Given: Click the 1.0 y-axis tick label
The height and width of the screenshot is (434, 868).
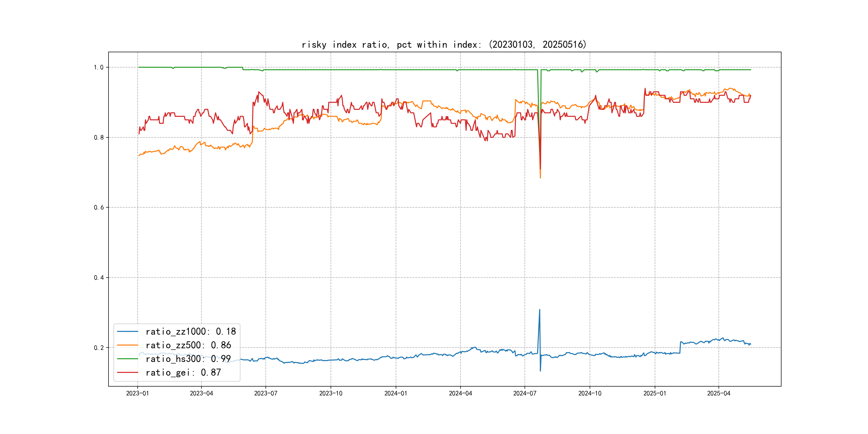Looking at the screenshot, I should pos(98,68).
